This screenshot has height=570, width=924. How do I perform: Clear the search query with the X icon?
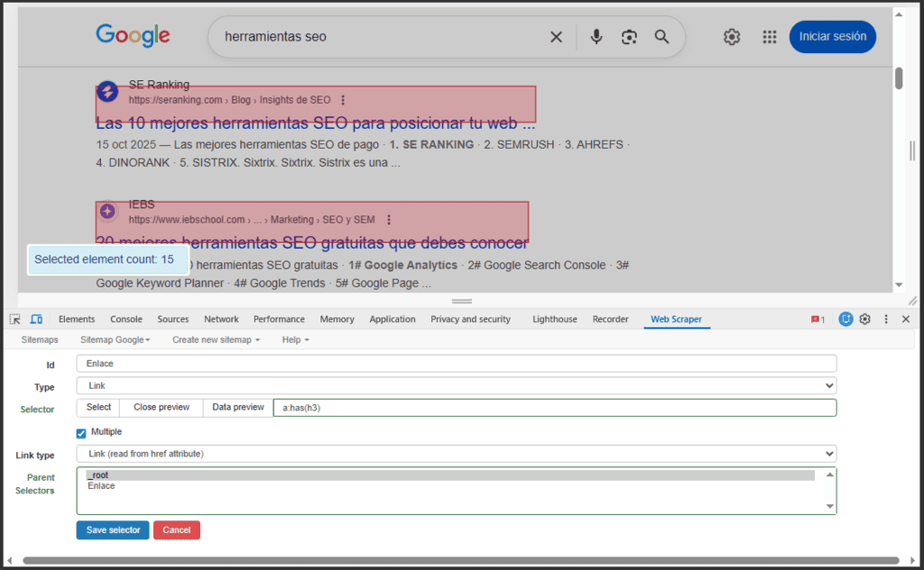click(x=557, y=36)
